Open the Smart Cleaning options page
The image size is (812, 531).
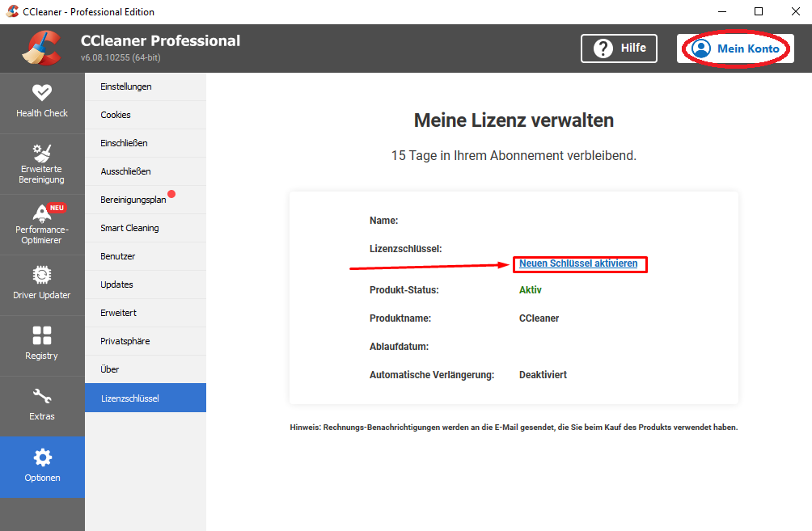[x=146, y=228]
